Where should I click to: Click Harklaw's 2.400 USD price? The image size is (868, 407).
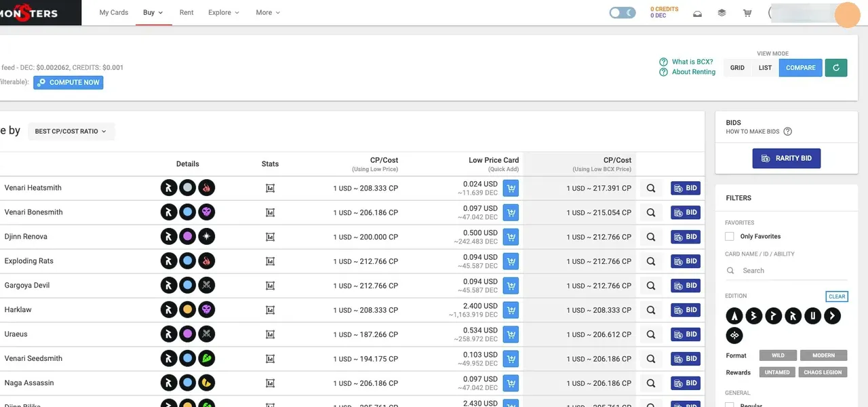[480, 306]
